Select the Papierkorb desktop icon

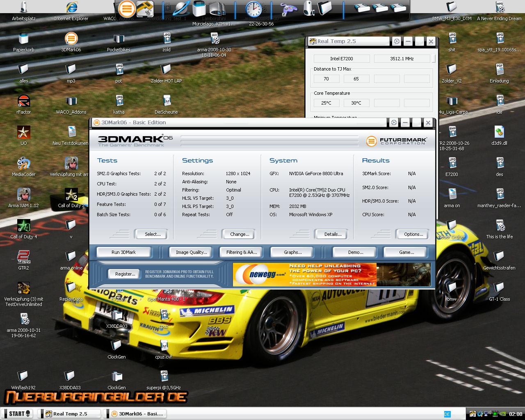pos(24,42)
